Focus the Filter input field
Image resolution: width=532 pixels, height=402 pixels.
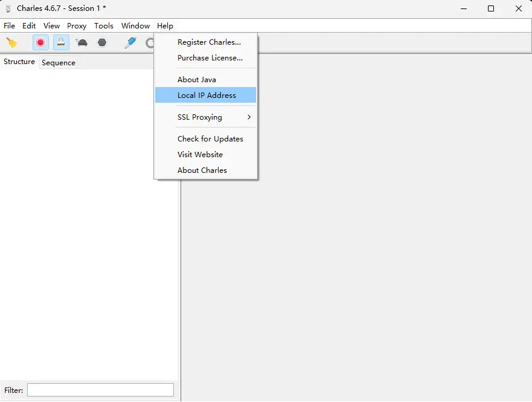point(100,390)
